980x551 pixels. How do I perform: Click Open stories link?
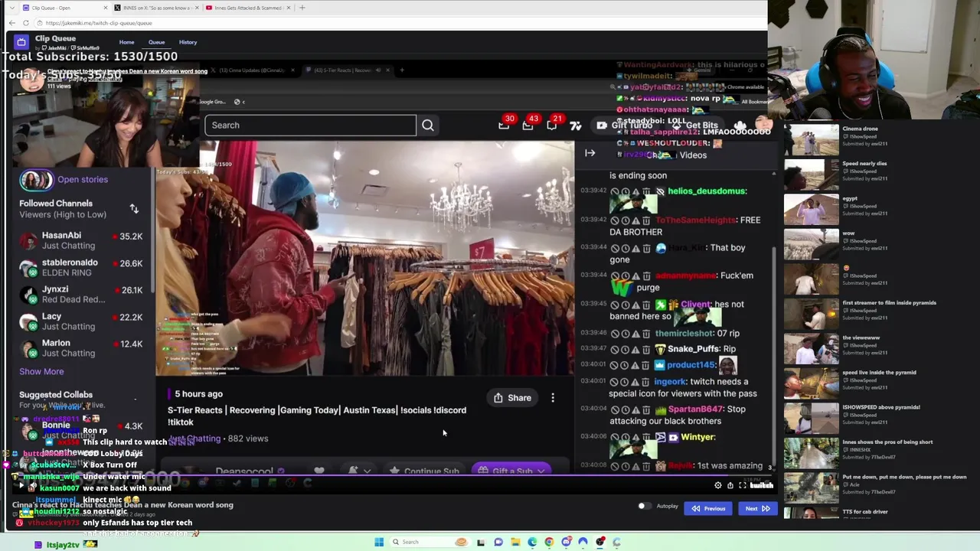click(x=83, y=180)
